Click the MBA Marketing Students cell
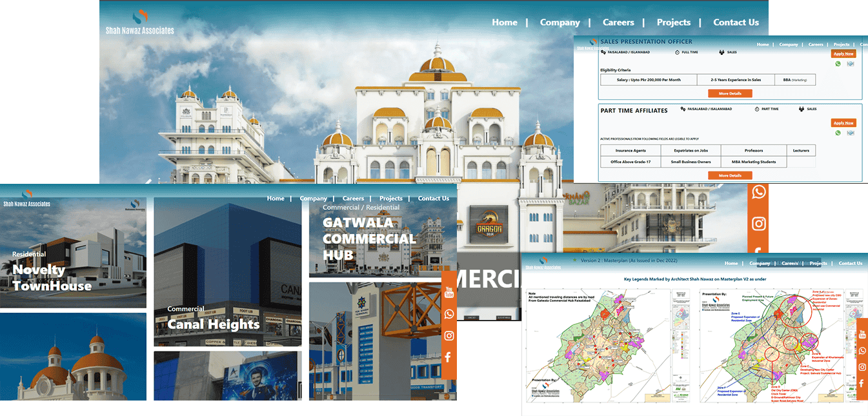Image resolution: width=868 pixels, height=416 pixels. pyautogui.click(x=753, y=162)
